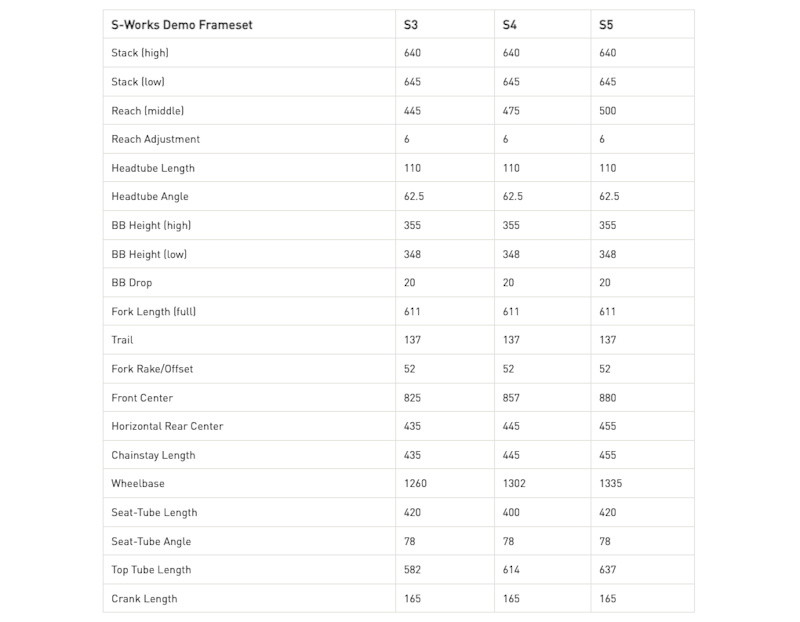Select the Wheelbase value 1335

611,484
